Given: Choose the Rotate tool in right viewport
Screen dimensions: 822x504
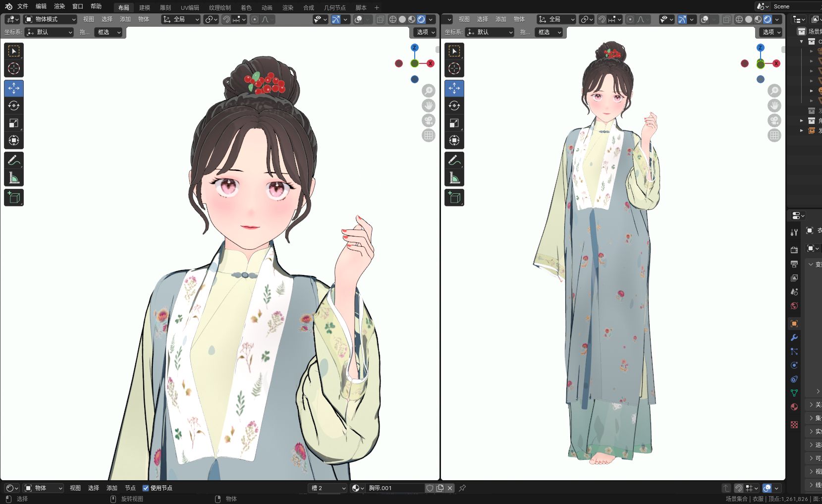Looking at the screenshot, I should 454,106.
